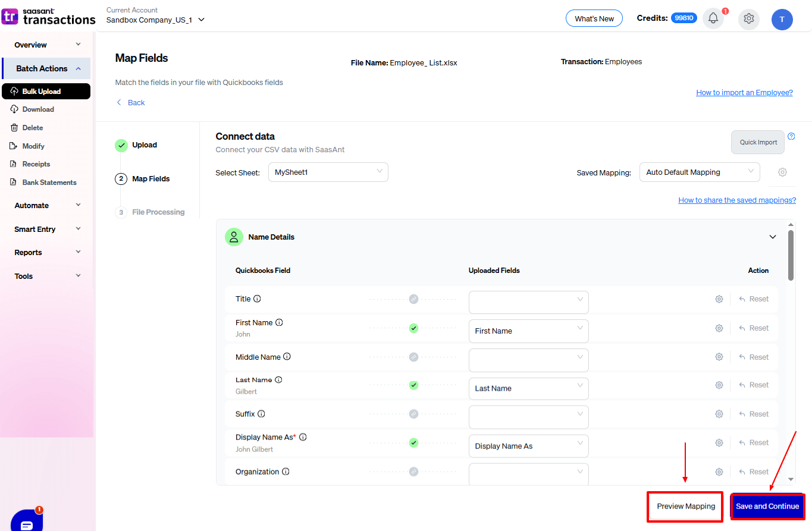Collapse the Name Details section
Screen dimensions: 812x531
point(773,237)
